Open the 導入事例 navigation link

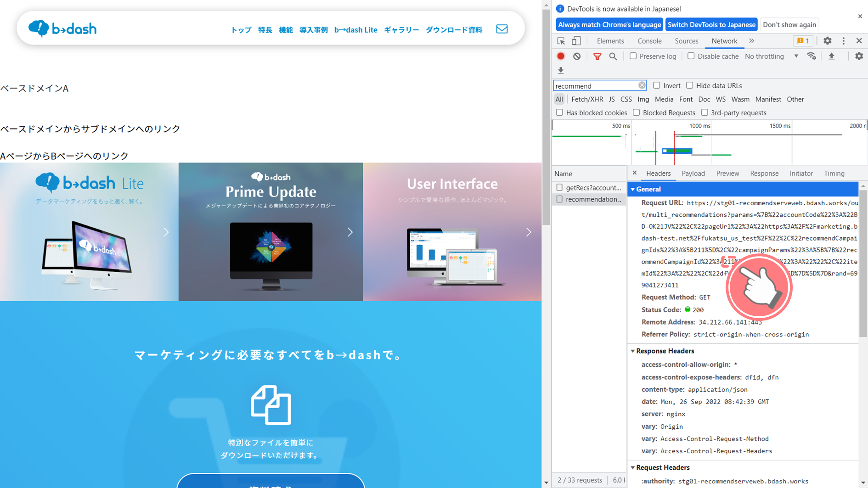[x=313, y=30]
